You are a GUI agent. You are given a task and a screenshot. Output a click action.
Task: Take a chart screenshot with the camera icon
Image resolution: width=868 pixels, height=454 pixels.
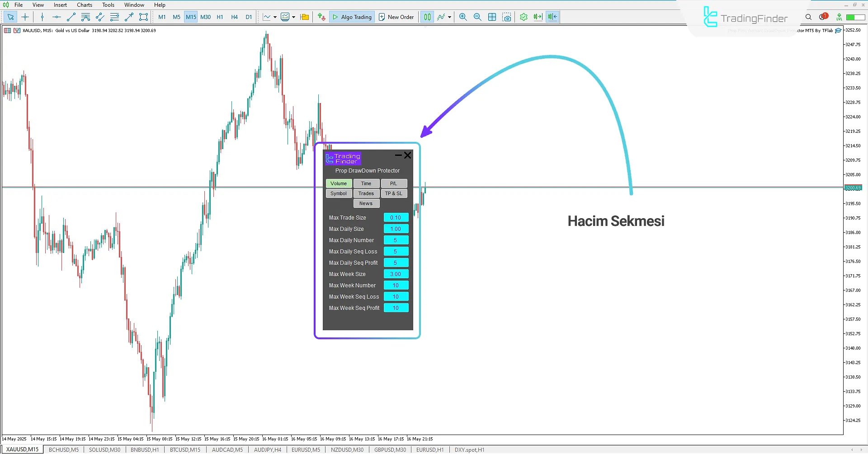tap(507, 17)
